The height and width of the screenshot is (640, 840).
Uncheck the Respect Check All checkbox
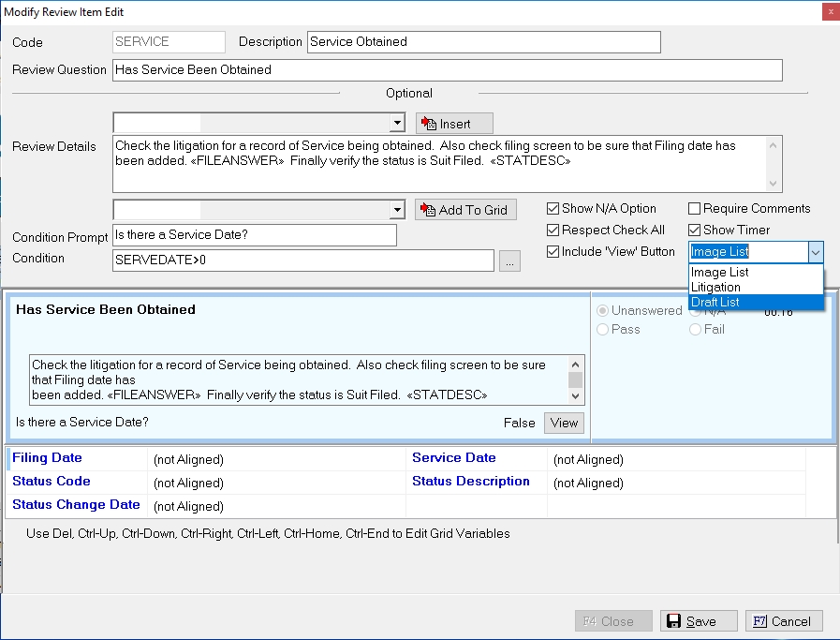(554, 231)
